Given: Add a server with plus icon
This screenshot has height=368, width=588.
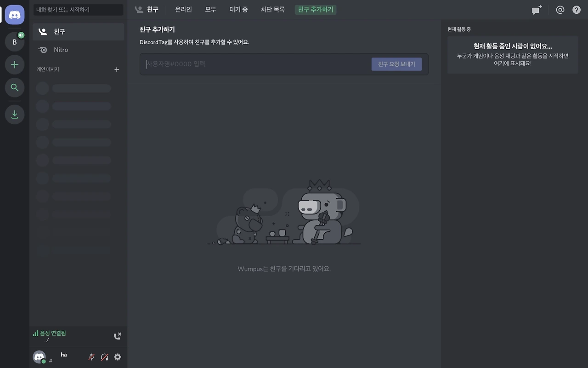Looking at the screenshot, I should point(15,65).
